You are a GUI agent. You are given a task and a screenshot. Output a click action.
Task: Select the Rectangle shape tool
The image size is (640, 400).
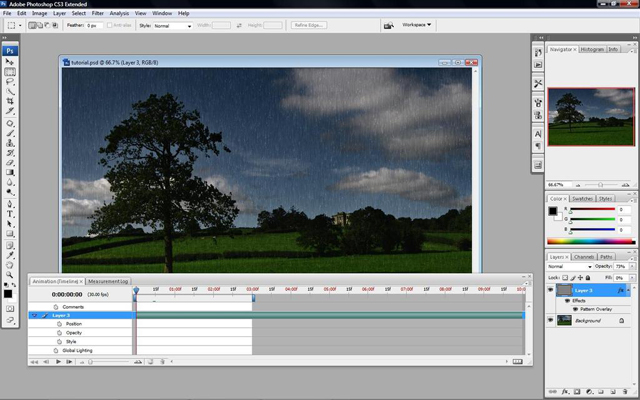pos(10,234)
